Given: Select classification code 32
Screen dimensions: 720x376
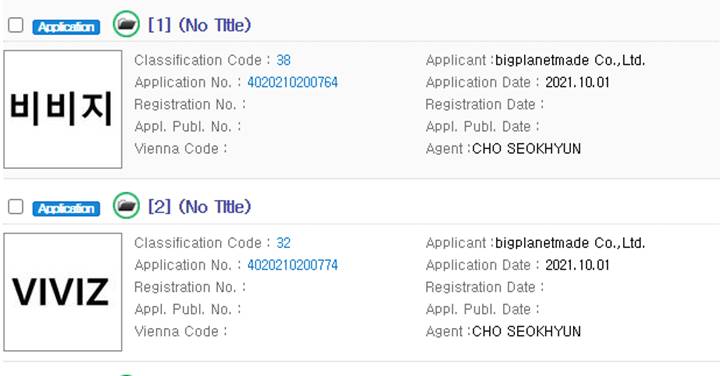Looking at the screenshot, I should (x=283, y=243).
